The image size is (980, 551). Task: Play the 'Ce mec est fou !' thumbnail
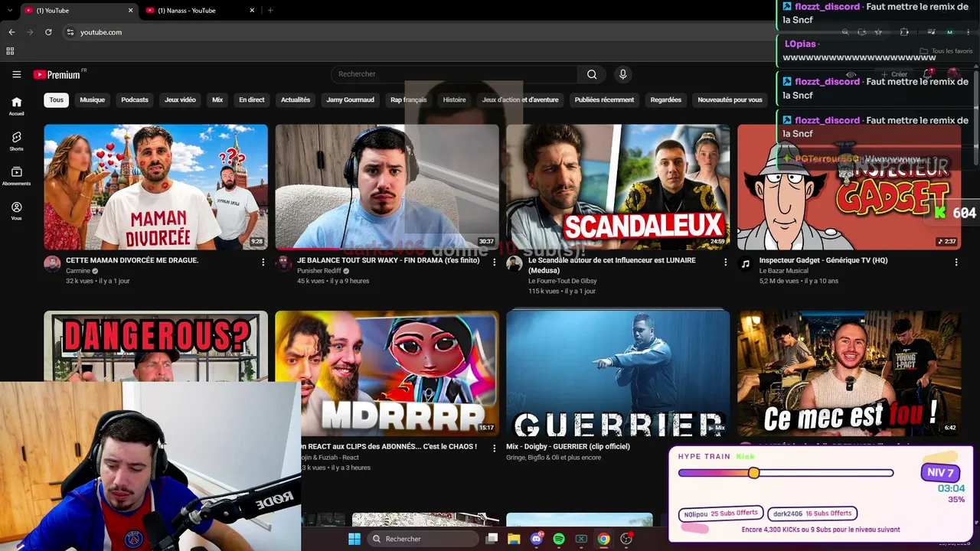point(849,373)
